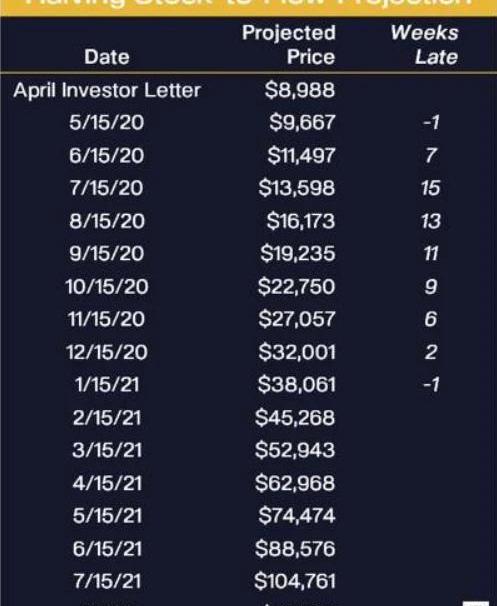Image resolution: width=497 pixels, height=606 pixels.
Task: Click the 8/15/20 date entry
Action: click(x=107, y=221)
